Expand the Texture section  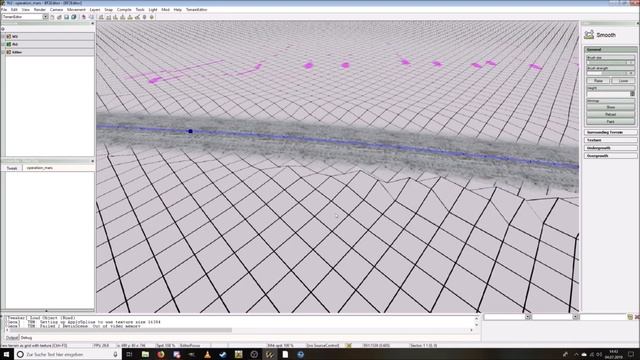tap(610, 140)
